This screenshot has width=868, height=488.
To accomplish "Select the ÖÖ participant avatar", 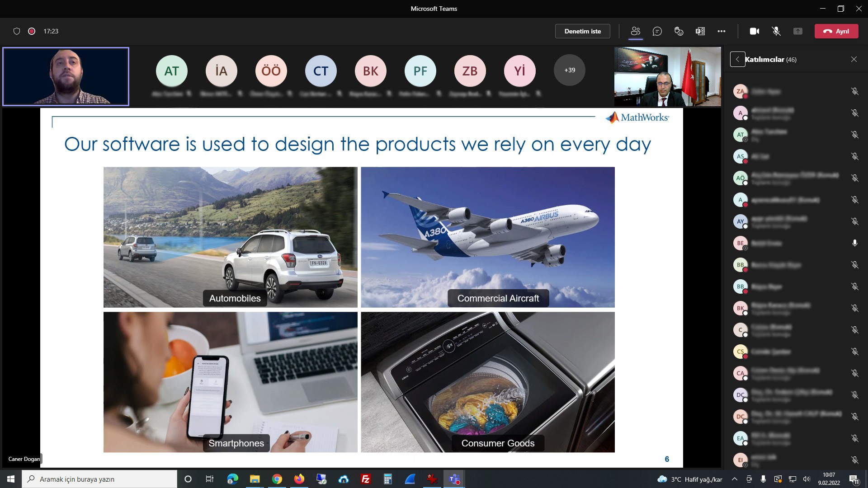I will (271, 70).
